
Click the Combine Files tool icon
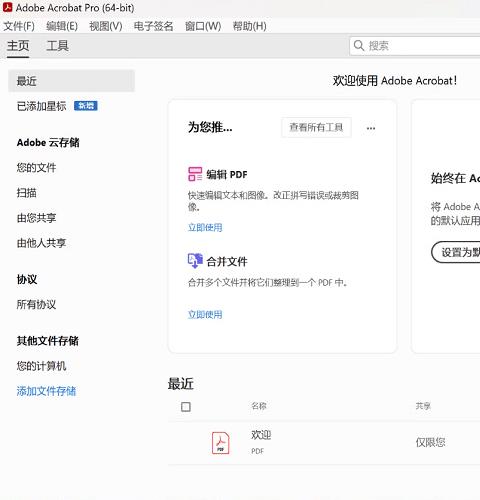point(195,261)
